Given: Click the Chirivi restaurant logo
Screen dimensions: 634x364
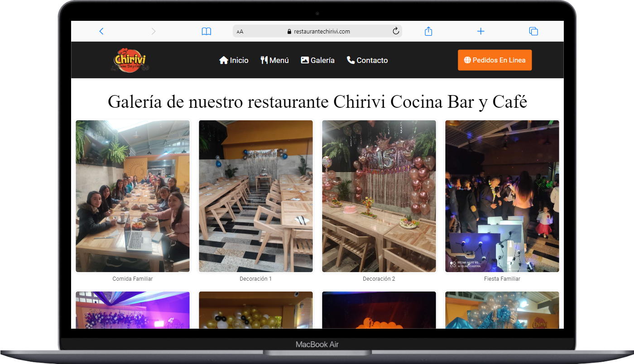Looking at the screenshot, I should [130, 60].
